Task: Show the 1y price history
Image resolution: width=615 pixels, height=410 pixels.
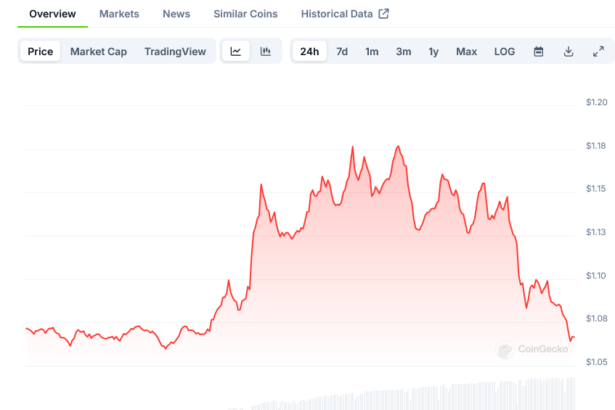Action: (x=433, y=51)
